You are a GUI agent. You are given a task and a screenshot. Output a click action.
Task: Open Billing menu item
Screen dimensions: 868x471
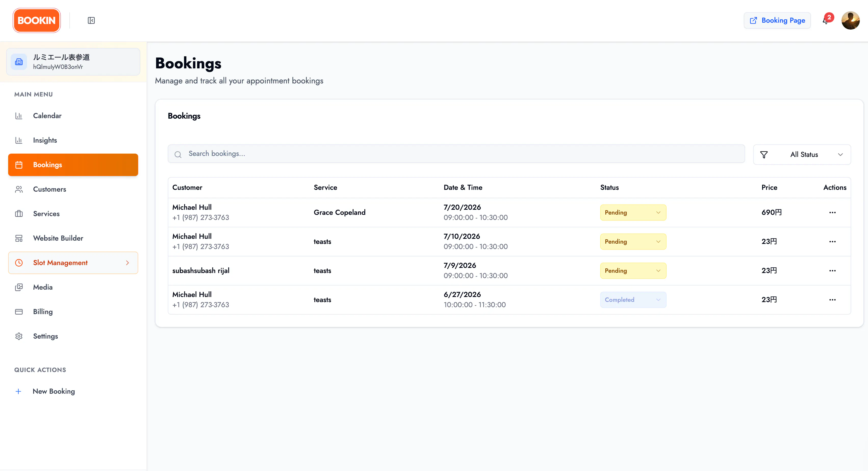pyautogui.click(x=73, y=312)
